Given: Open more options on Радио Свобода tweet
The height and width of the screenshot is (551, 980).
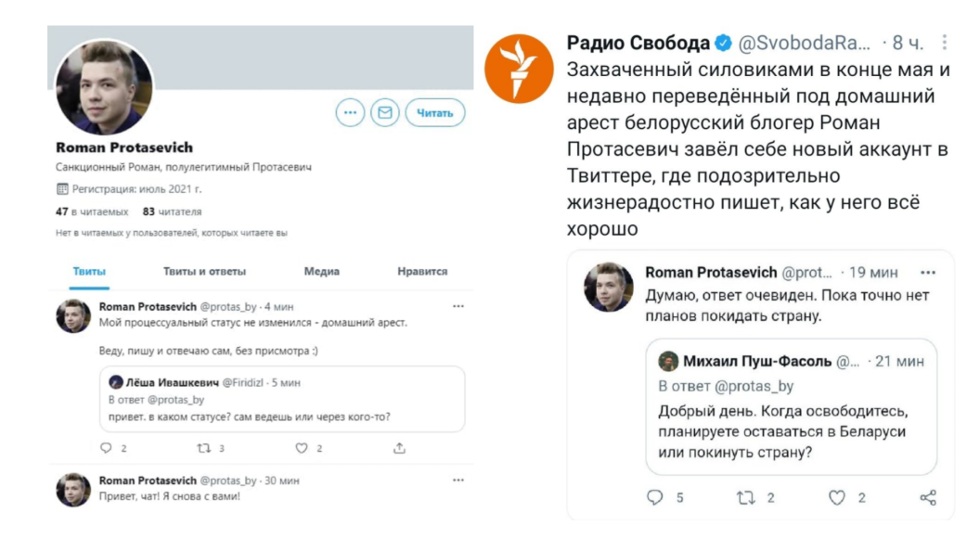Looking at the screenshot, I should pyautogui.click(x=945, y=43).
